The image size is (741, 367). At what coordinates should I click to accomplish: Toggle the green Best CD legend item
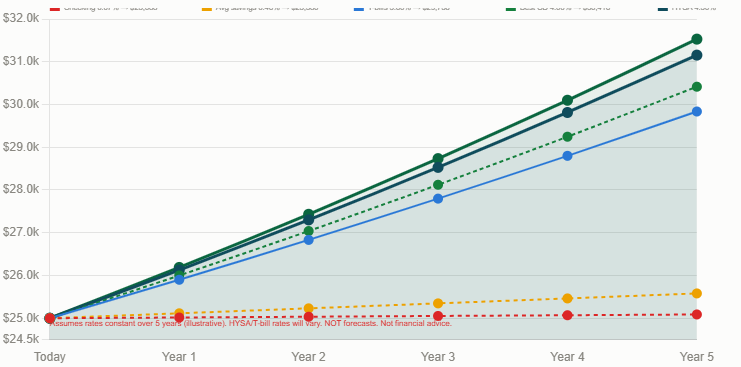(x=558, y=9)
